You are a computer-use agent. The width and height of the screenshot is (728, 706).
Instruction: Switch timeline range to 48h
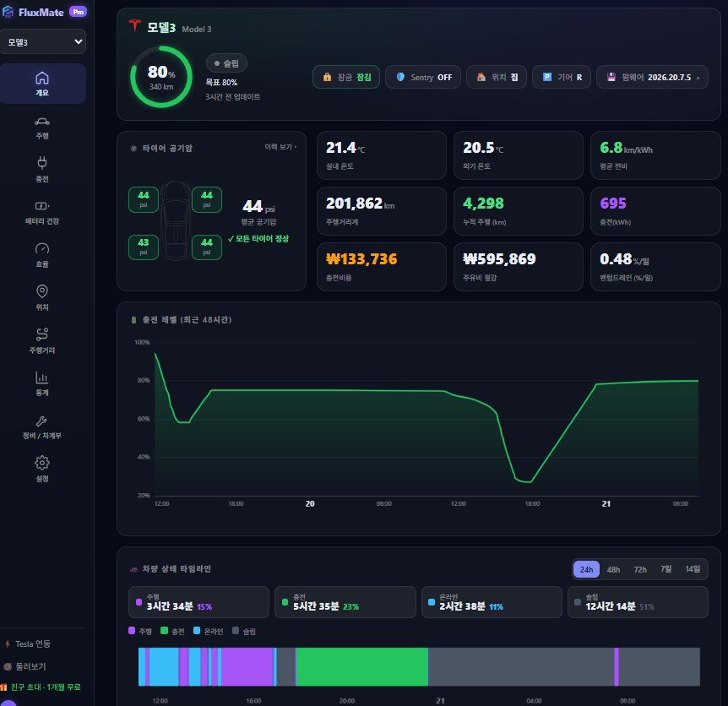[613, 569]
